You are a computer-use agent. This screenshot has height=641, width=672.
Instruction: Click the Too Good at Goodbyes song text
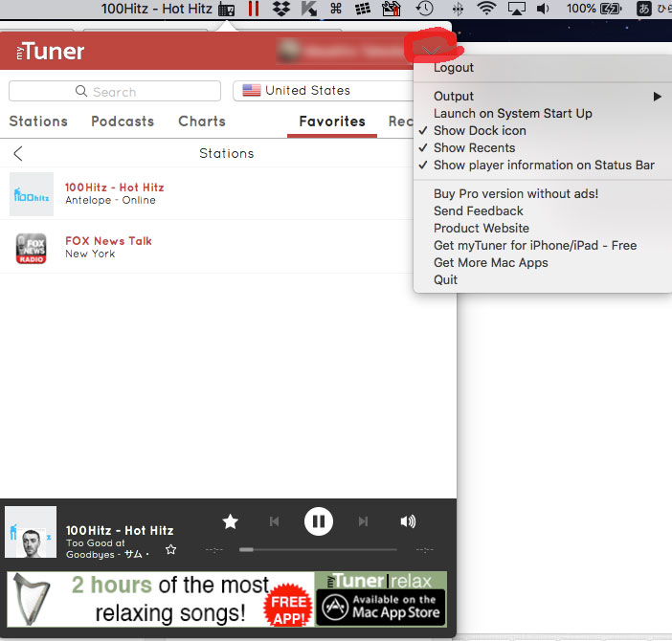[107, 549]
